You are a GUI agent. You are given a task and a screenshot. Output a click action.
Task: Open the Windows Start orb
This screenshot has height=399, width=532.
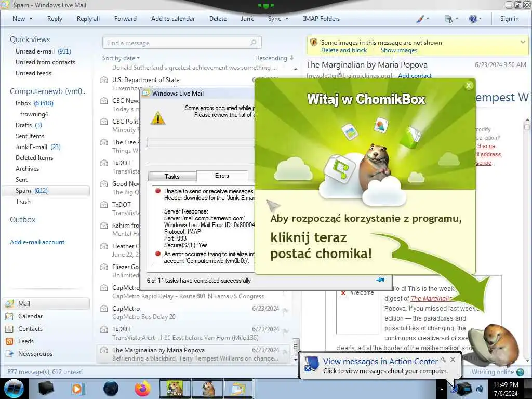14,389
